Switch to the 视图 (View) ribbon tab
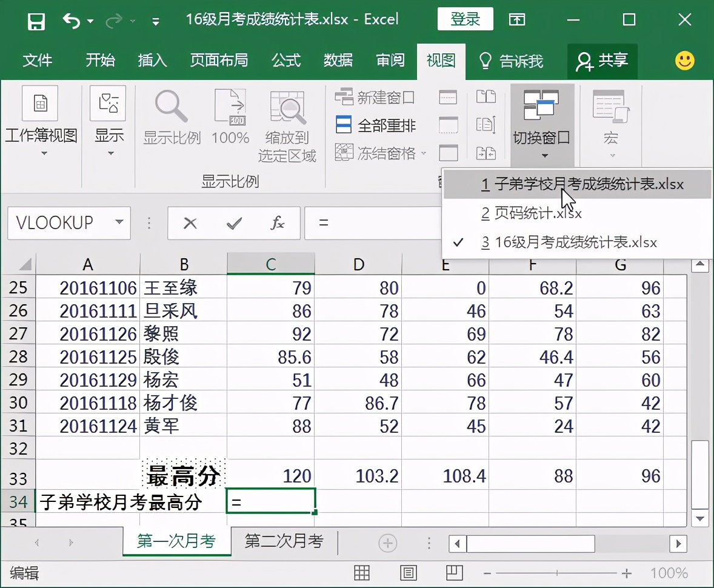714x588 pixels. [441, 61]
